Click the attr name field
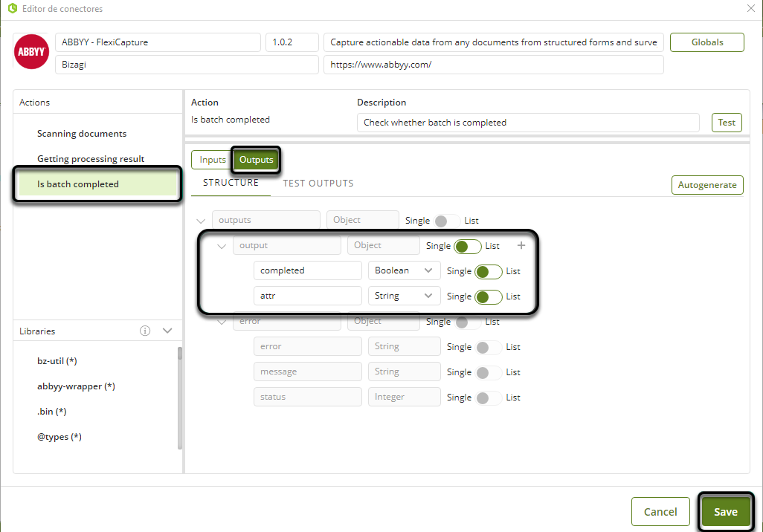Viewport: 763px width, 532px height. click(308, 296)
